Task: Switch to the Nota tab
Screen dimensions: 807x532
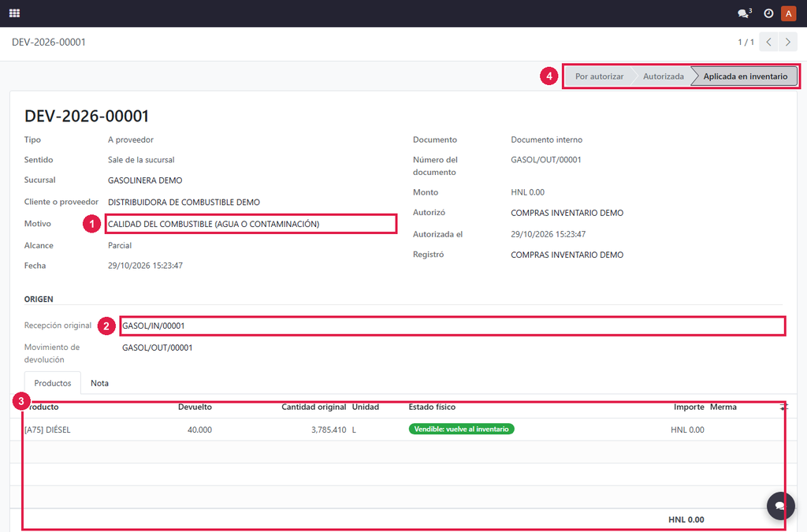Action: pyautogui.click(x=99, y=383)
